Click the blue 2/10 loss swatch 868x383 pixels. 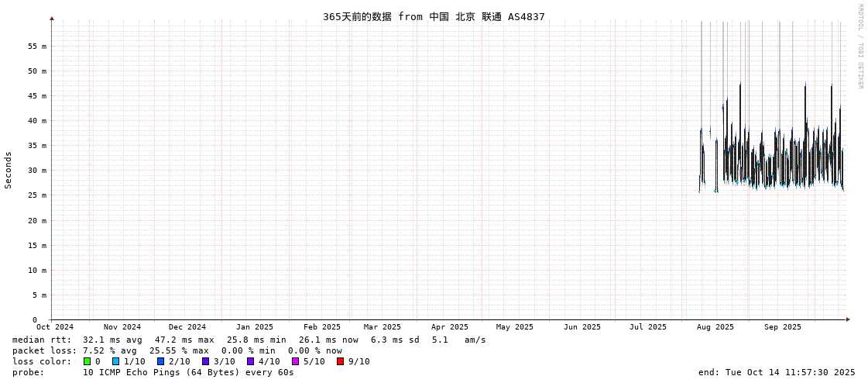tap(160, 361)
